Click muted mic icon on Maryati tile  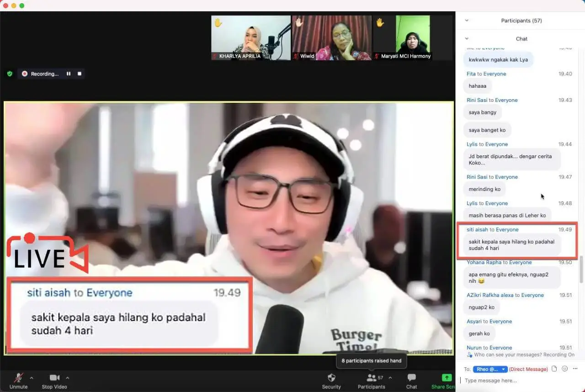(x=377, y=56)
